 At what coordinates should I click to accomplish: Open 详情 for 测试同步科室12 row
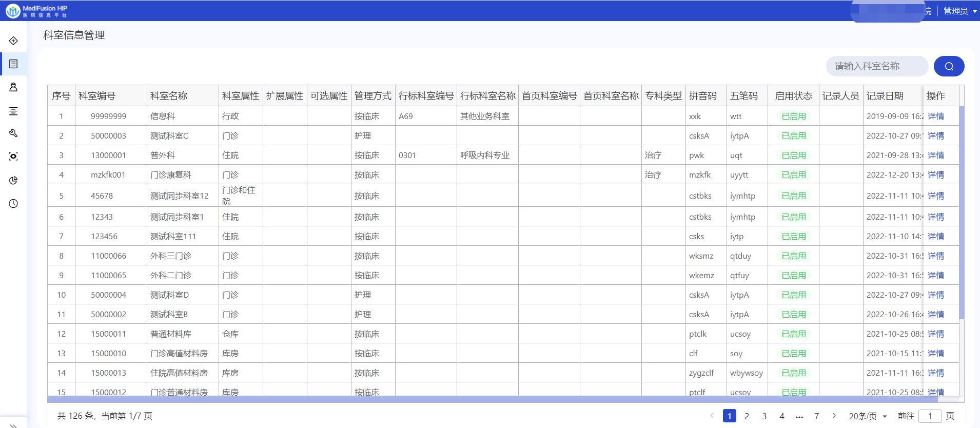[936, 196]
